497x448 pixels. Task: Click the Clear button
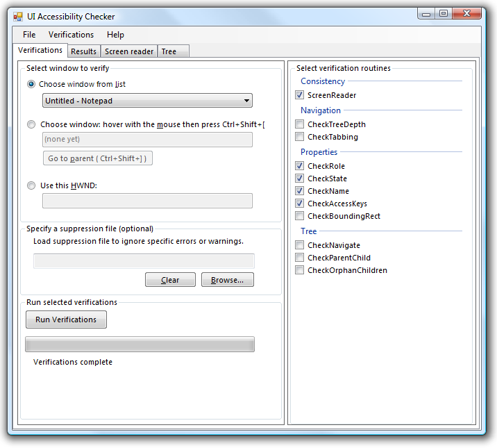click(170, 280)
